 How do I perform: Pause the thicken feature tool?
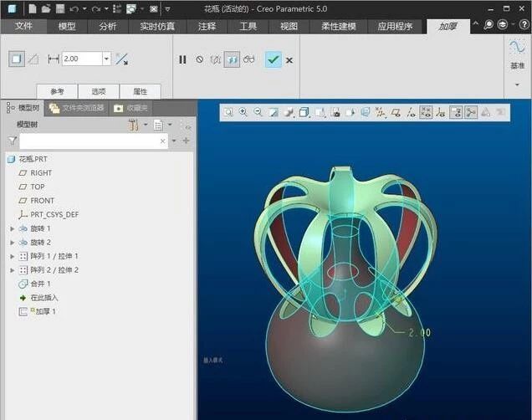182,59
